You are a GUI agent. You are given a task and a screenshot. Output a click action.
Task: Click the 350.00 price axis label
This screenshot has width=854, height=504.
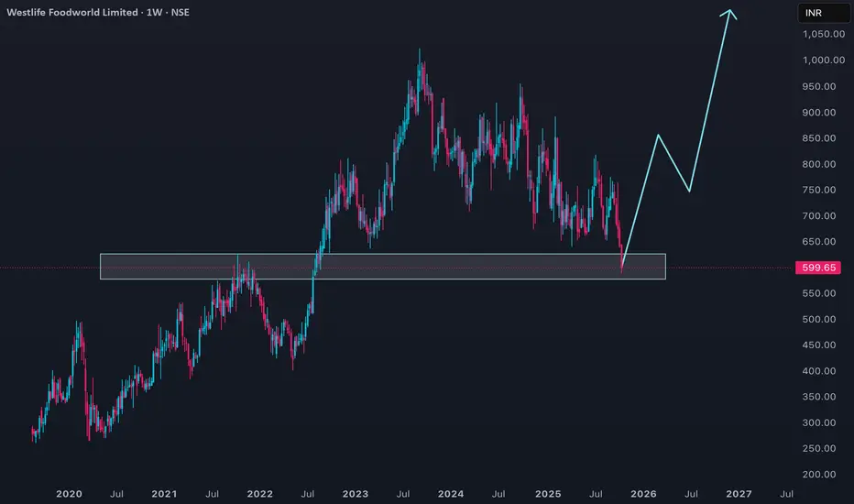(x=818, y=397)
